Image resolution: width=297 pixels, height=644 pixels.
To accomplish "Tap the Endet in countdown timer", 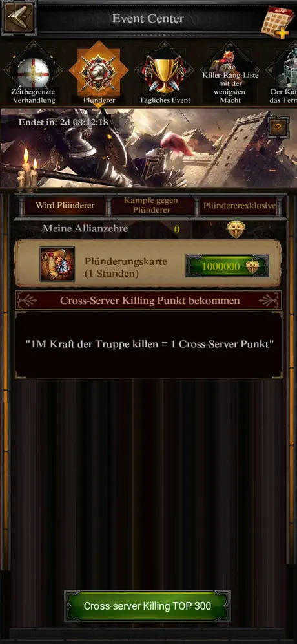I will click(63, 122).
